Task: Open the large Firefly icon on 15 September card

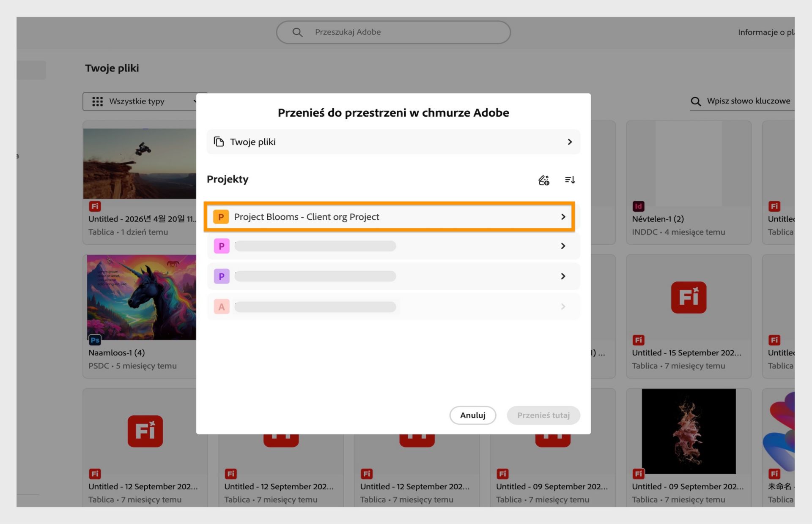Action: tap(689, 297)
